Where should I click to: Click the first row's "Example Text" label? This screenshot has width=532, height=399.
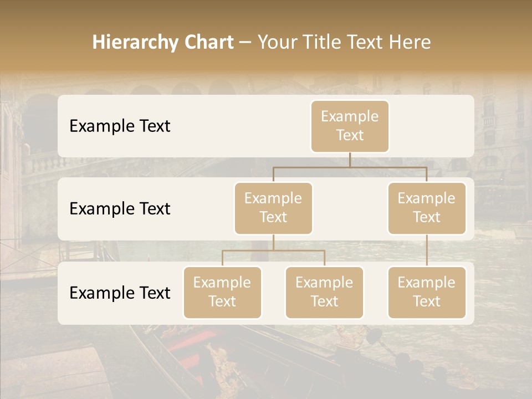pos(120,126)
